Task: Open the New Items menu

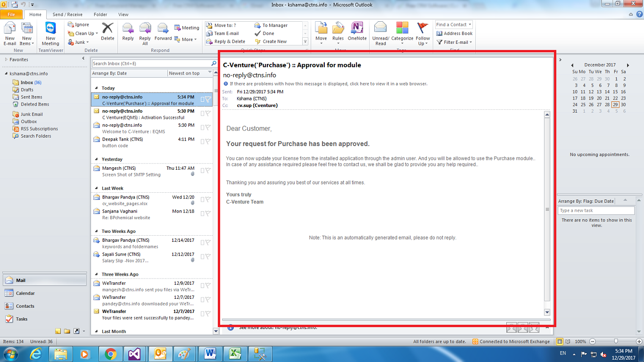Action: point(27,34)
